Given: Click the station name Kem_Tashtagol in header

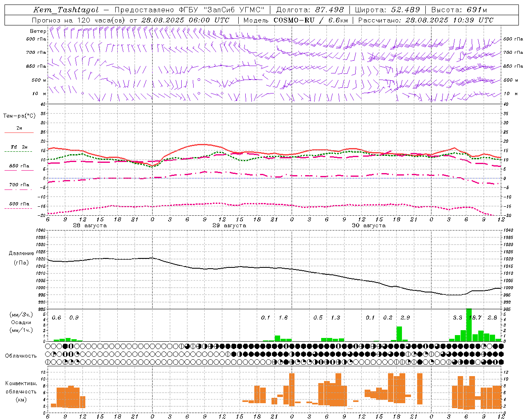Looking at the screenshot, I should 66,10.
